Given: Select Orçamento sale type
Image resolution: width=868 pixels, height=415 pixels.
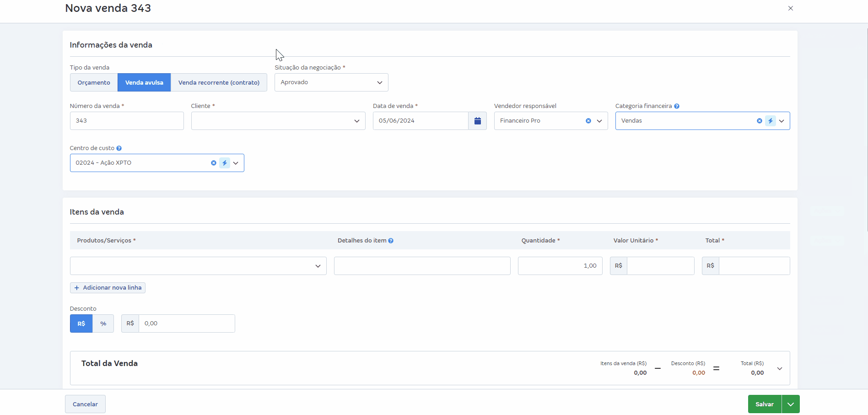Looking at the screenshot, I should pyautogui.click(x=94, y=83).
